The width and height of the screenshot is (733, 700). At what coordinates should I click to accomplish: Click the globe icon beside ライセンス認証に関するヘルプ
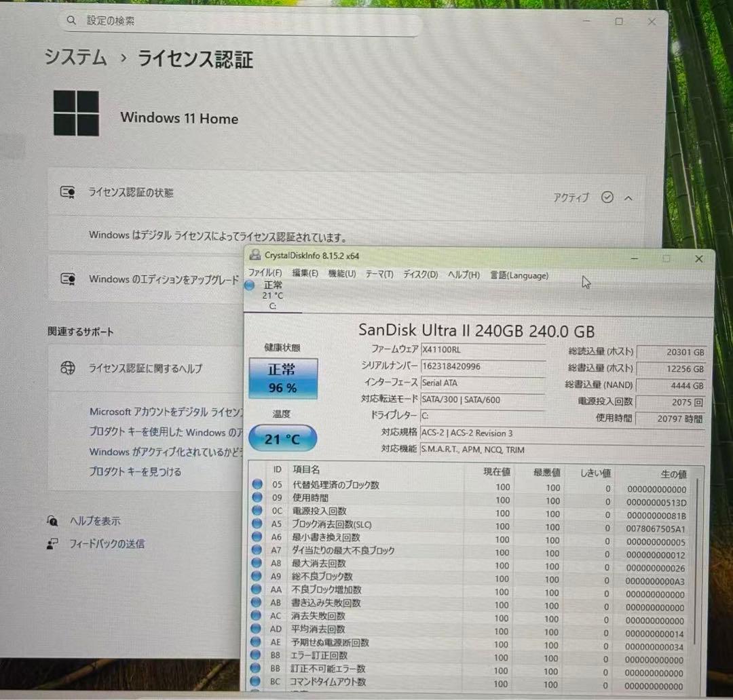[x=67, y=368]
